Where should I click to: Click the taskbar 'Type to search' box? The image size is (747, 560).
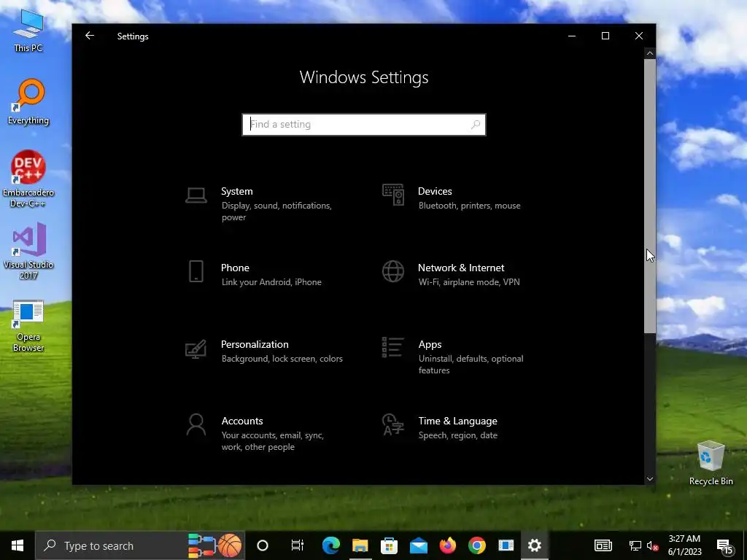(x=141, y=545)
